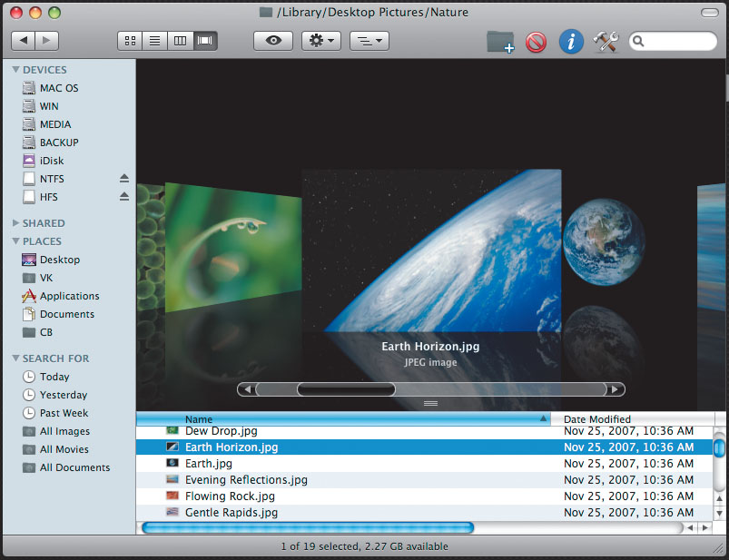Click the vertical scrollbar thumb in the list
The image size is (729, 560).
tap(719, 448)
